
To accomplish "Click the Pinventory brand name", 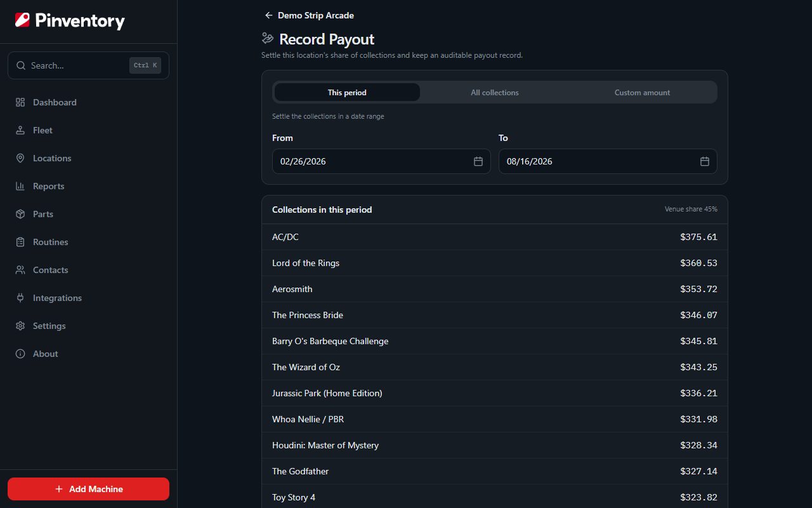I will click(80, 21).
